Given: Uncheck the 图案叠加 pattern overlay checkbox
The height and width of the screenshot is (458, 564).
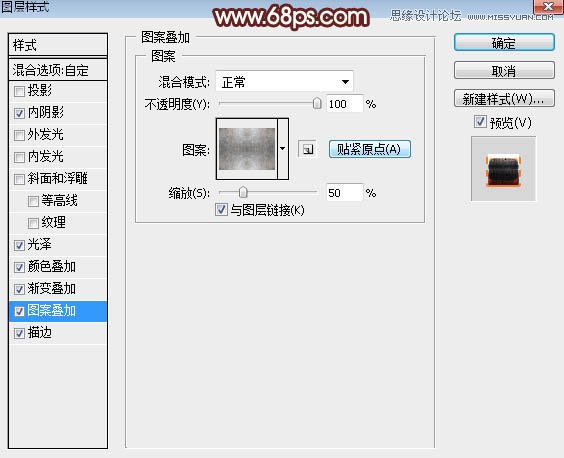Looking at the screenshot, I should coord(19,311).
